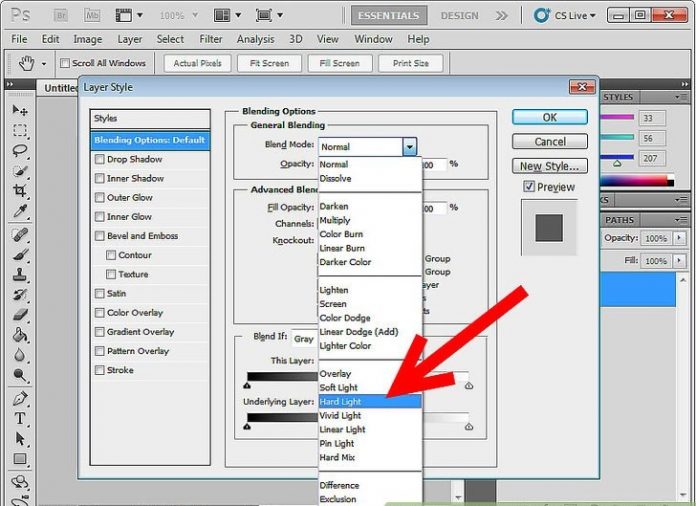Enable the Drop Shadow checkbox
The width and height of the screenshot is (696, 506).
click(x=99, y=159)
